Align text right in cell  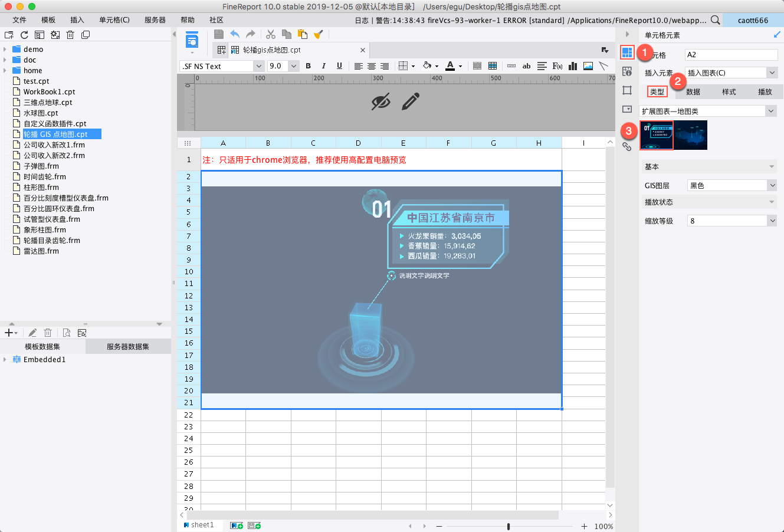point(385,66)
